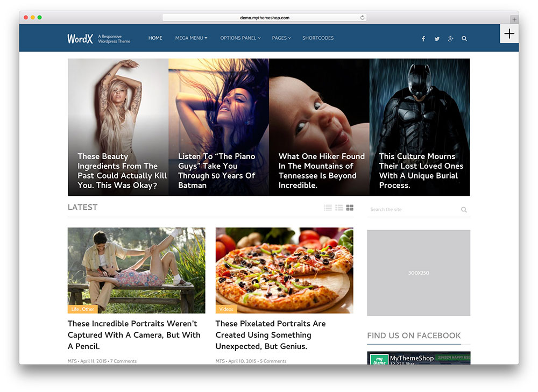Click the browser address bar URL
Image resolution: width=538 pixels, height=392 pixels.
coord(265,18)
